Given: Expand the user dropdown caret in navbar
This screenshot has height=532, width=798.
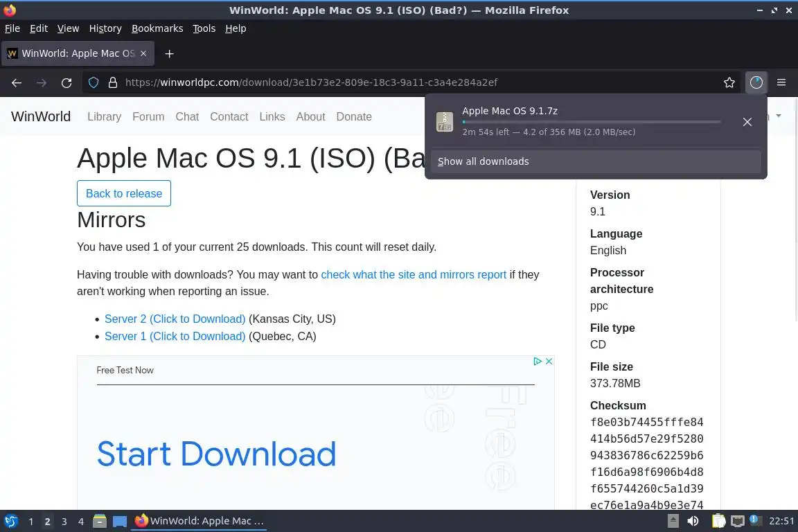Looking at the screenshot, I should point(778,116).
